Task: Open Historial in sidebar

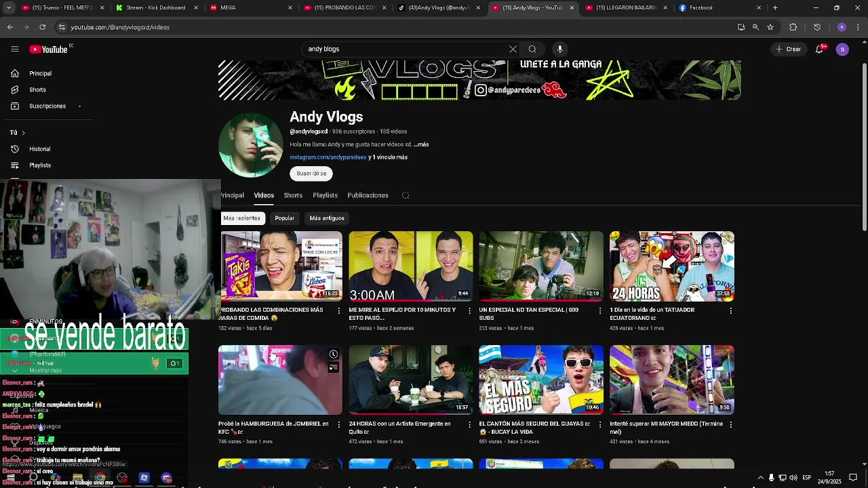Action: pyautogui.click(x=39, y=149)
